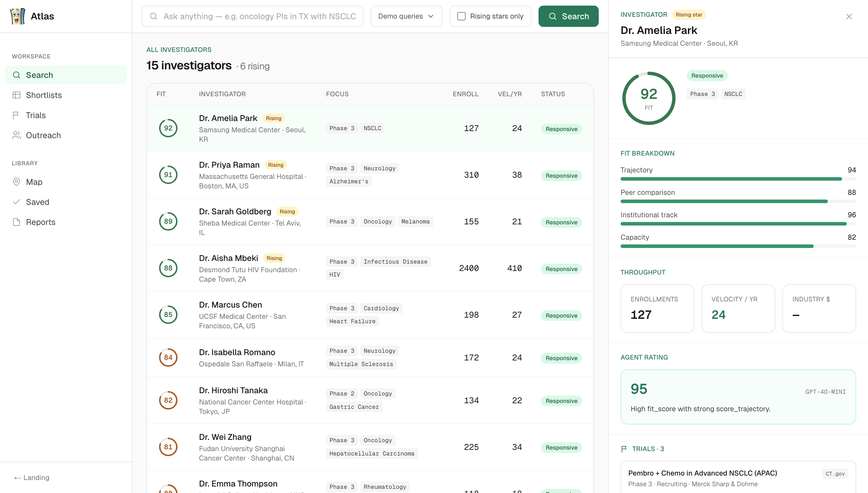Click the Atlas logo icon
The height and width of the screenshot is (493, 868).
[x=18, y=16]
